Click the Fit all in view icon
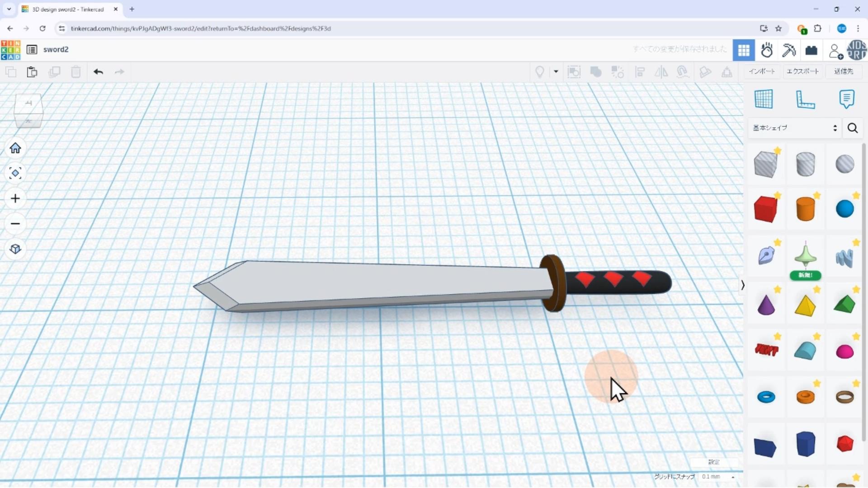868x488 pixels. [x=15, y=174]
